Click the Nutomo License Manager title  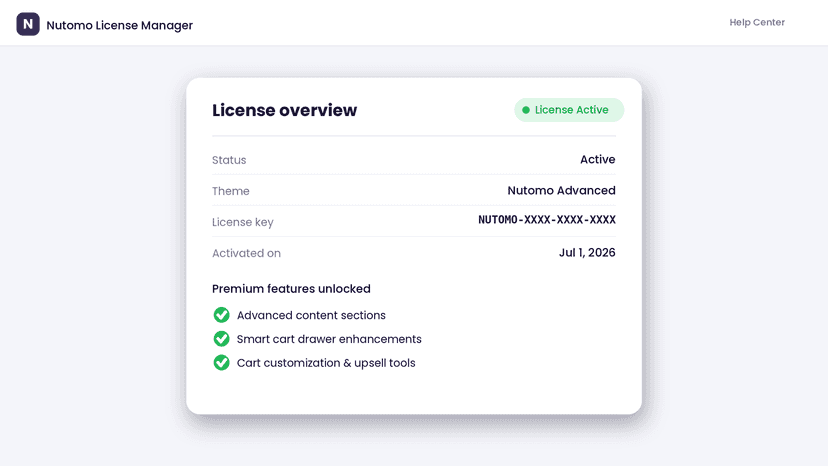click(x=119, y=25)
